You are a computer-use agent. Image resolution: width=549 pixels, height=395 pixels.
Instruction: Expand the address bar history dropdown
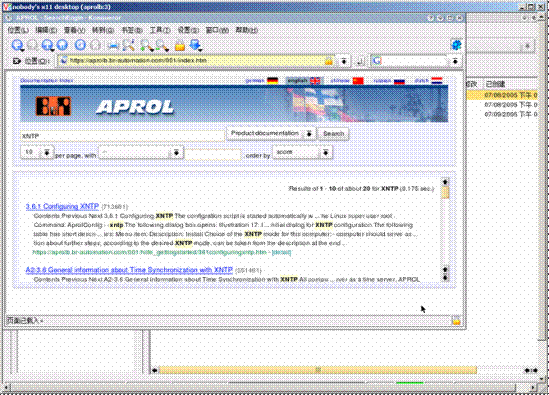click(x=344, y=61)
